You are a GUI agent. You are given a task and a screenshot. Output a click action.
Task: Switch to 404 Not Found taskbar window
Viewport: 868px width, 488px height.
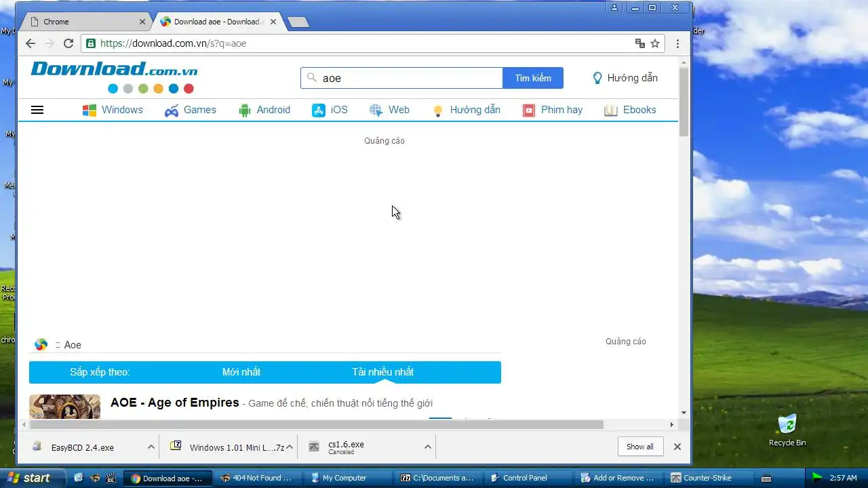click(x=256, y=478)
